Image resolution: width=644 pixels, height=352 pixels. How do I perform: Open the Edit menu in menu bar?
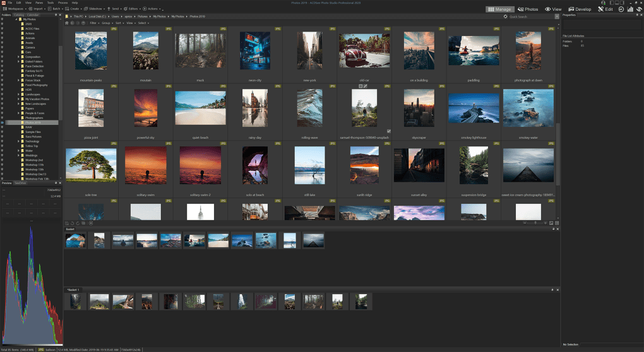18,3
